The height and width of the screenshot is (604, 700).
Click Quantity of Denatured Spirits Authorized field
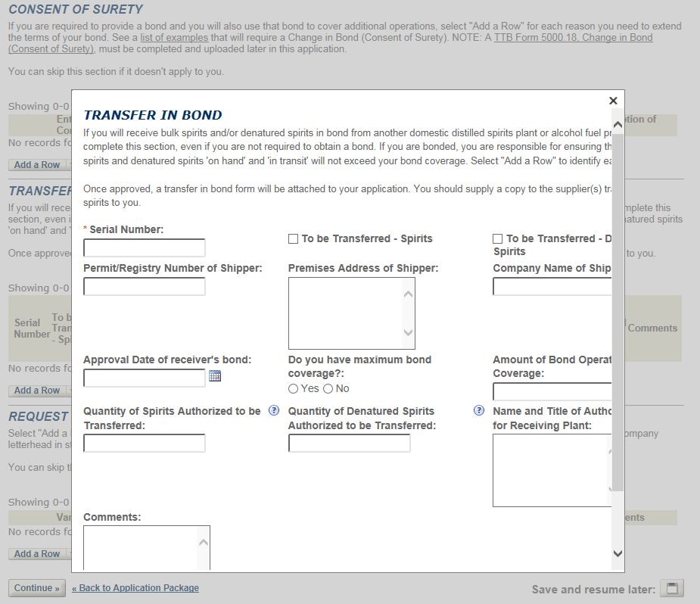349,444
